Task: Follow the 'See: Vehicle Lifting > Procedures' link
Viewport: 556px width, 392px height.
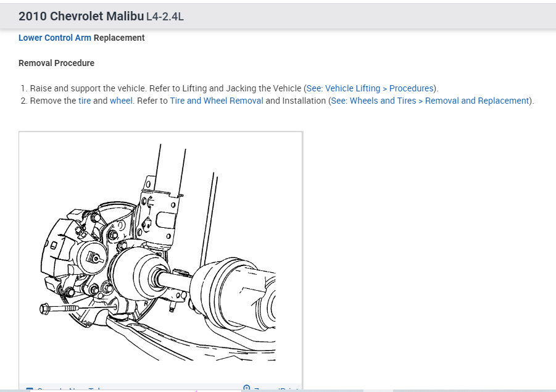Action: point(370,88)
